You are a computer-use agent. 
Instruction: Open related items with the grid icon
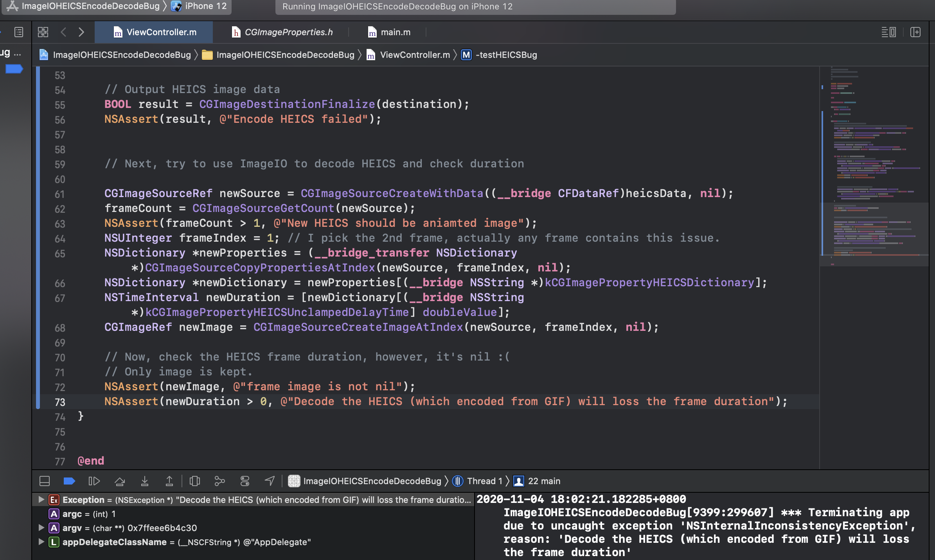(43, 32)
